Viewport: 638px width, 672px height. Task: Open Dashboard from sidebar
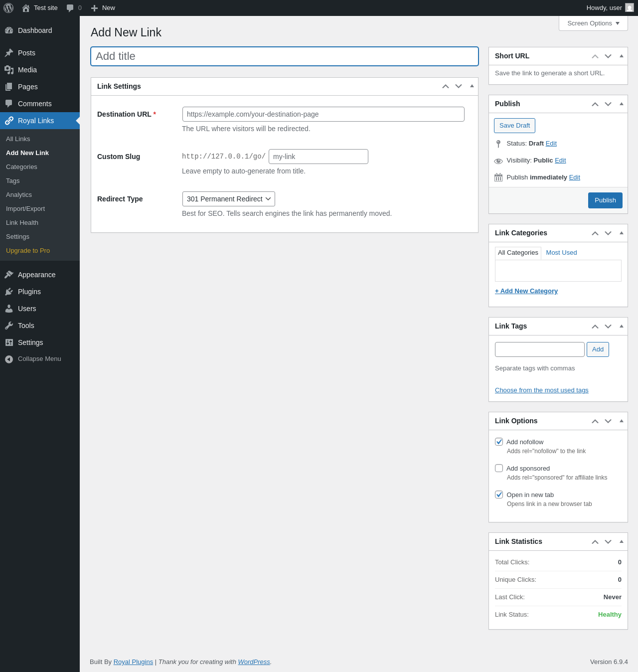[x=40, y=30]
